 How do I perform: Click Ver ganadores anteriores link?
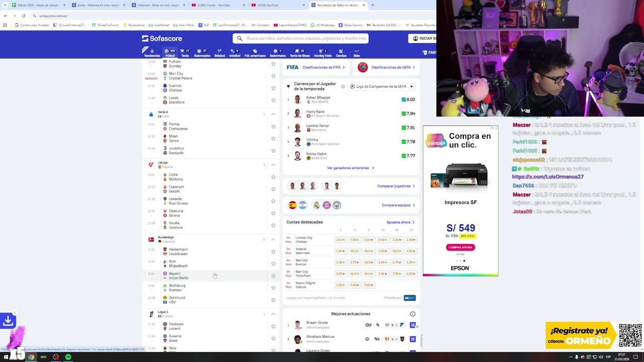351,168
